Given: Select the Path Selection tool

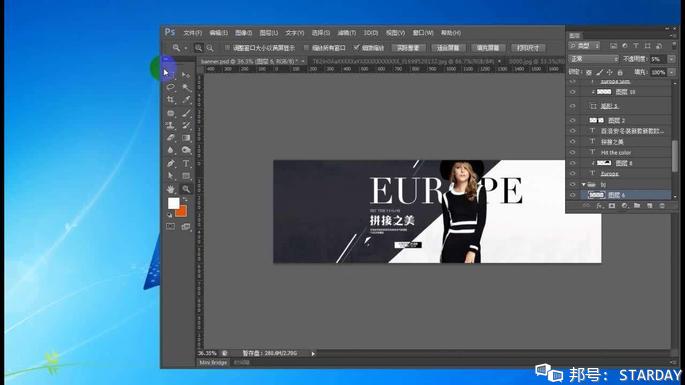Looking at the screenshot, I should tap(170, 176).
